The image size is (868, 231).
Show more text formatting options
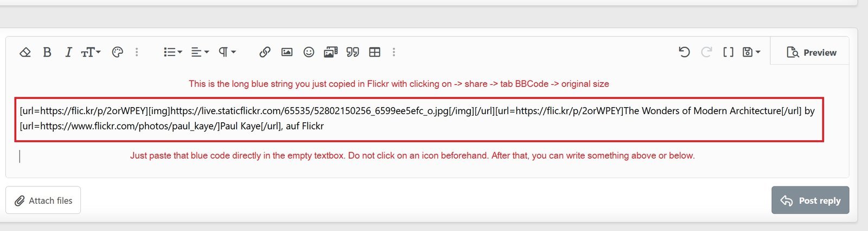click(x=137, y=52)
